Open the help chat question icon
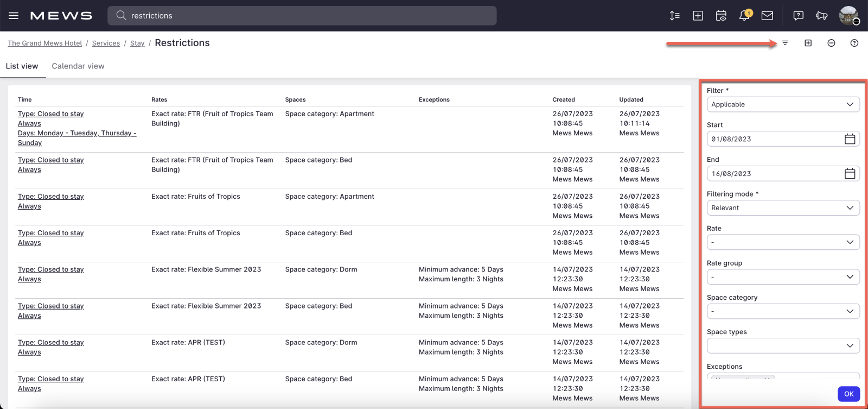The width and height of the screenshot is (868, 409). (799, 16)
